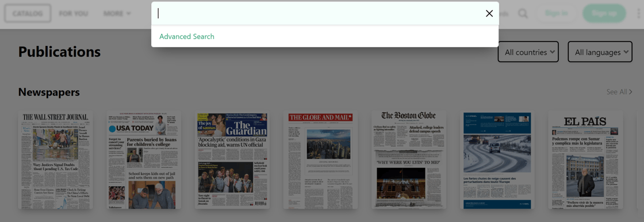Click the Newspapers section heading
Screen dimensions: 644x222
49,92
